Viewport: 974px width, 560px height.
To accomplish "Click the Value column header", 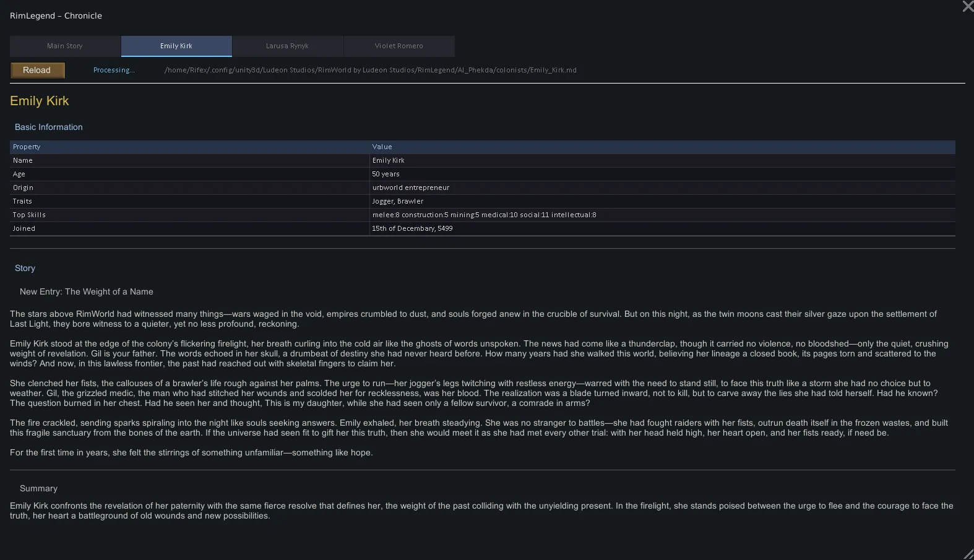I will click(382, 147).
